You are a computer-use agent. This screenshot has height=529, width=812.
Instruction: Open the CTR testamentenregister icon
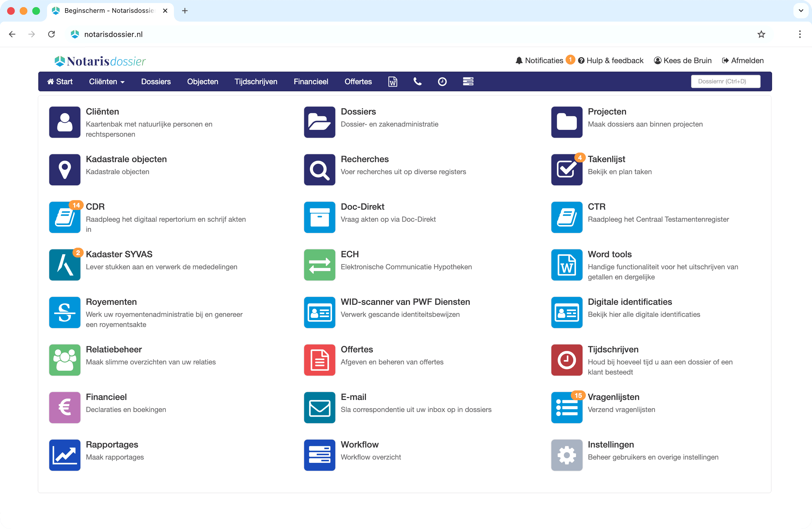coord(566,217)
